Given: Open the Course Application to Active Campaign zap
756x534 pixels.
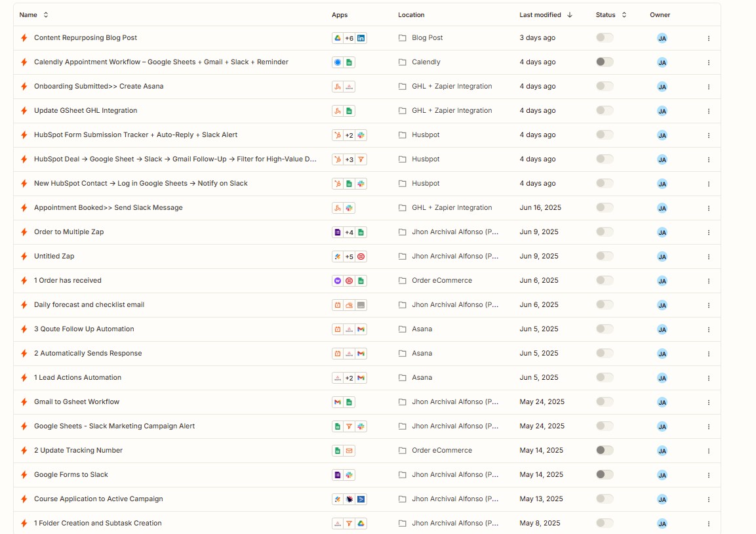Looking at the screenshot, I should (98, 499).
